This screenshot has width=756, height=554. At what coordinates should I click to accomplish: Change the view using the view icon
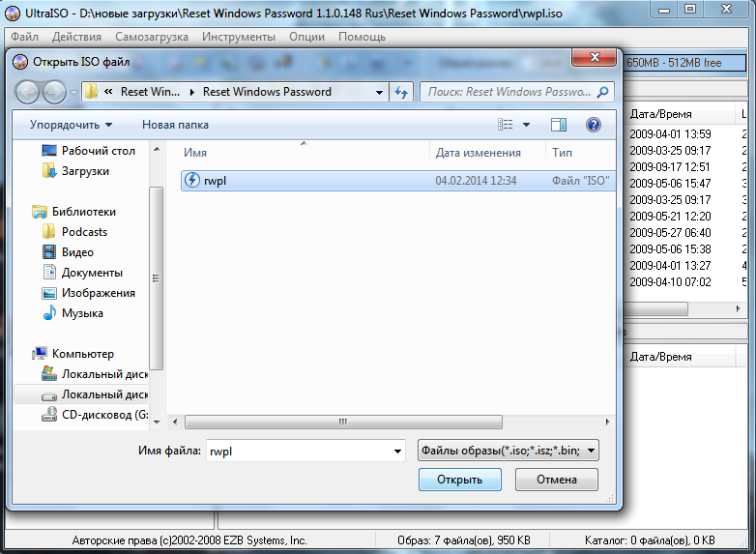(506, 125)
